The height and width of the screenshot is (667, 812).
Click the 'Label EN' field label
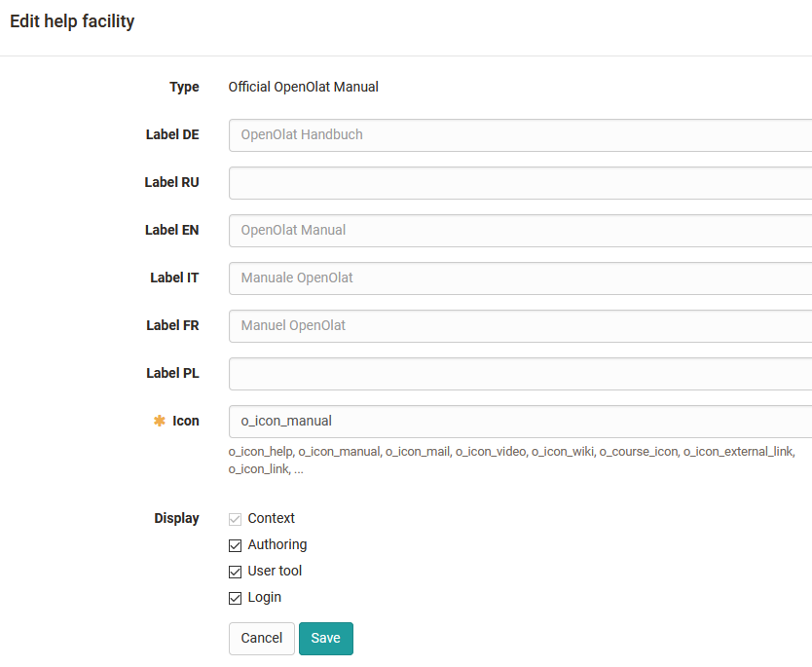click(x=172, y=230)
